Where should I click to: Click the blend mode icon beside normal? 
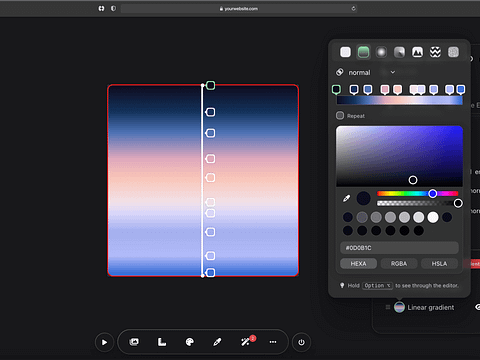point(340,72)
